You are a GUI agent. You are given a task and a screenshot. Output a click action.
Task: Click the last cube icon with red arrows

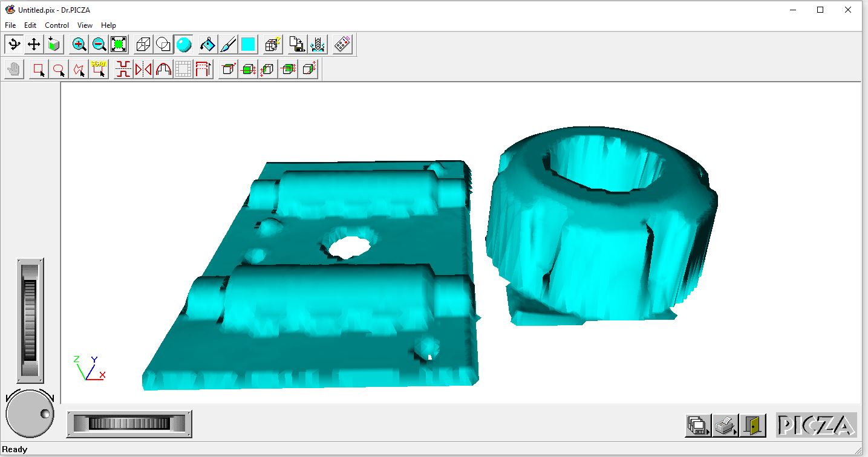point(308,70)
